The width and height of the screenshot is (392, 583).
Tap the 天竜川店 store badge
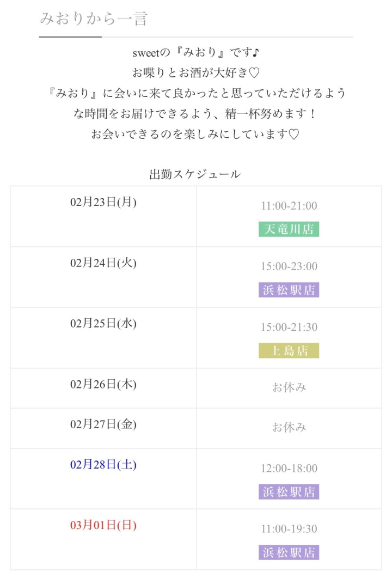(x=289, y=229)
